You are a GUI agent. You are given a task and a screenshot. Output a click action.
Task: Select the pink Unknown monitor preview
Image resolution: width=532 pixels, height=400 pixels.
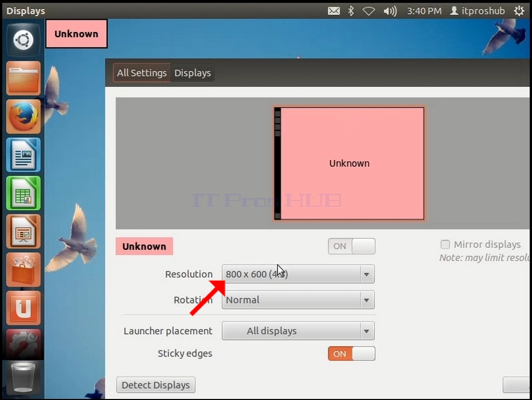pos(349,164)
